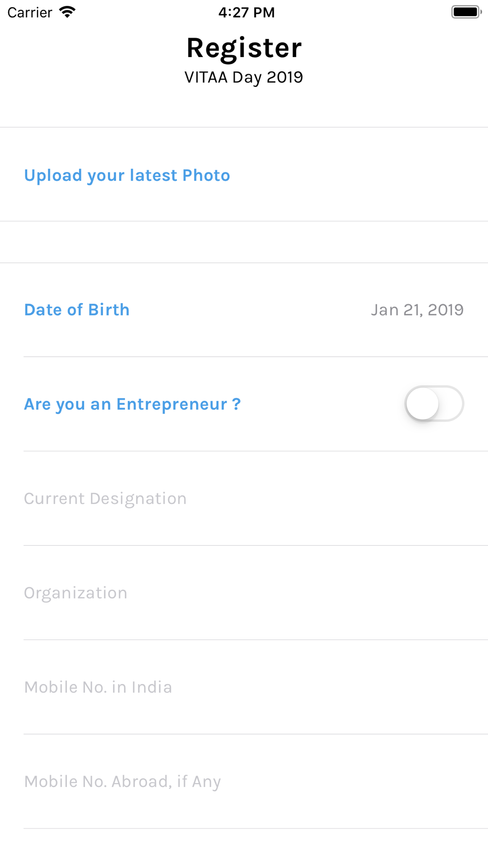This screenshot has height=868, width=488.
Task: Tap the question mark after Entrepreneur
Action: point(236,404)
